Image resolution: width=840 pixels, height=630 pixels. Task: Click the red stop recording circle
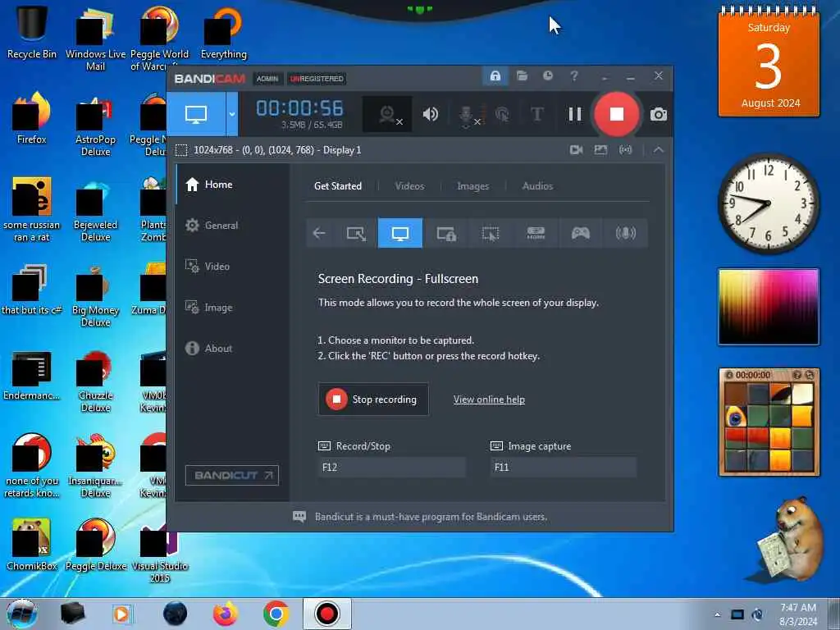[617, 114]
